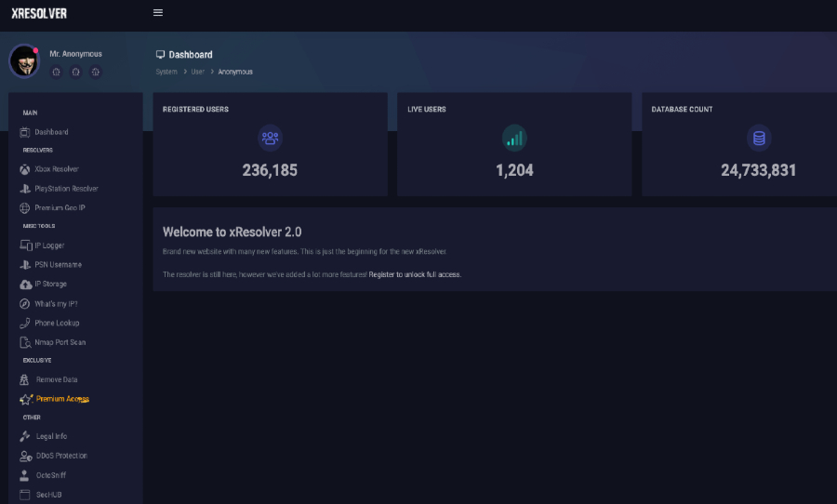The height and width of the screenshot is (504, 837).
Task: Click the SecHUB window icon
Action: [24, 495]
